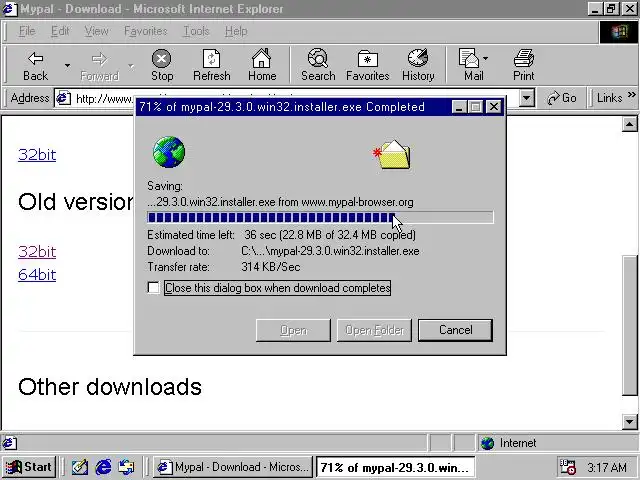Click the vertical scrollbar thumb

pos(629,325)
